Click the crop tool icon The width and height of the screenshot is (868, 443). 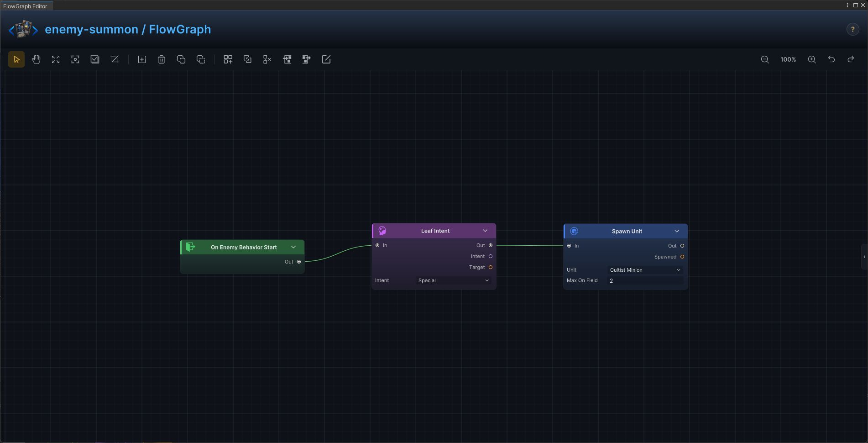coord(115,59)
